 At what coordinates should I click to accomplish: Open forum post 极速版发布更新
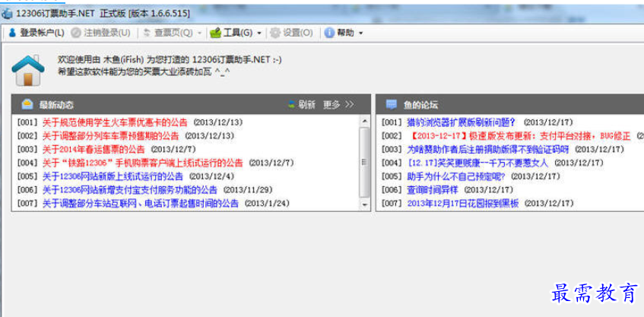[520, 136]
